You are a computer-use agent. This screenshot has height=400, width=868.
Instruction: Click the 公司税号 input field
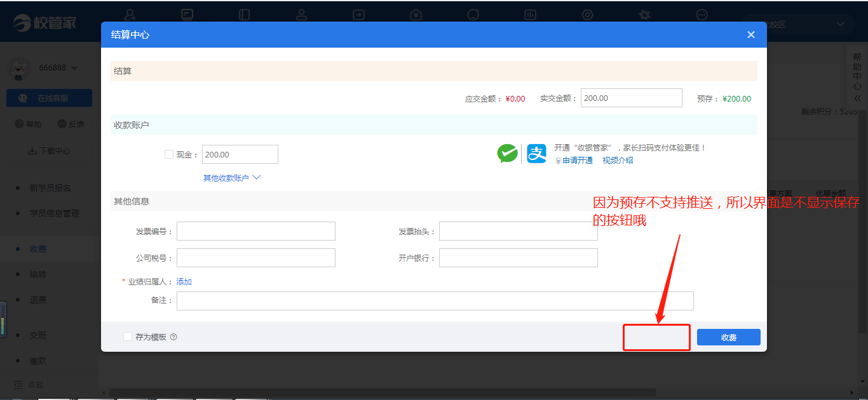255,258
